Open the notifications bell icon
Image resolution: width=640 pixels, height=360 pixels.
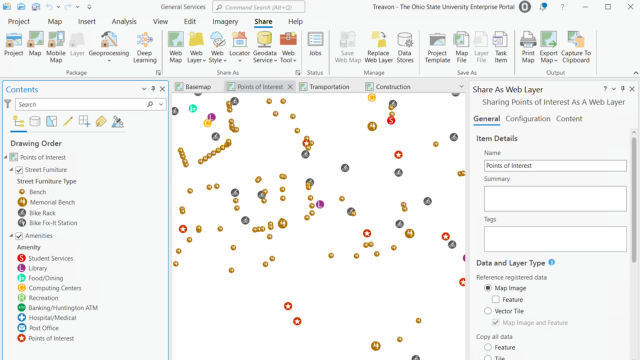coord(543,7)
